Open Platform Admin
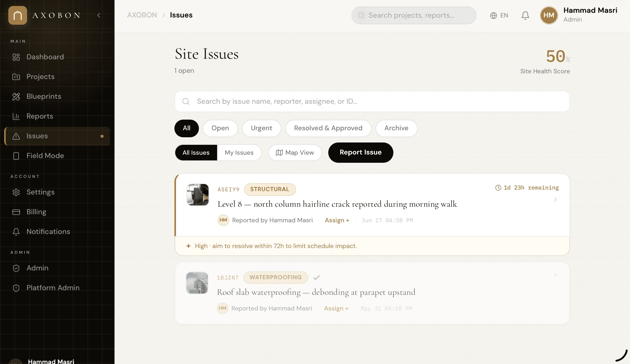The image size is (630, 364). pyautogui.click(x=57, y=288)
